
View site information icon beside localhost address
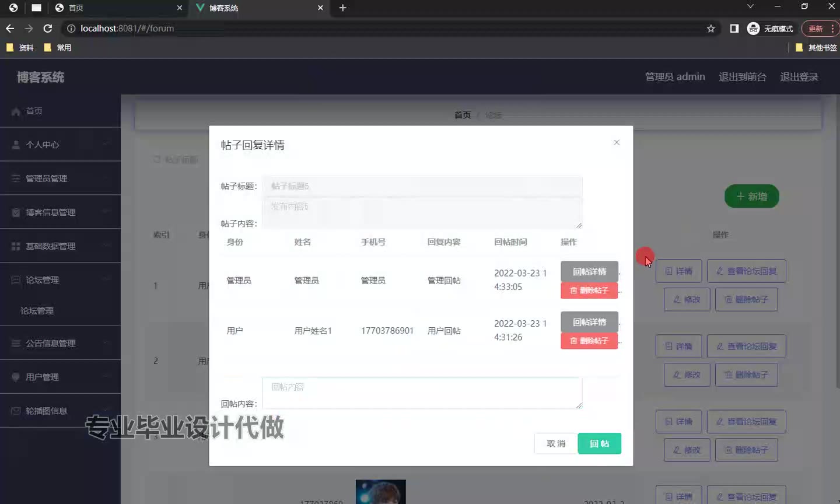coord(71,28)
